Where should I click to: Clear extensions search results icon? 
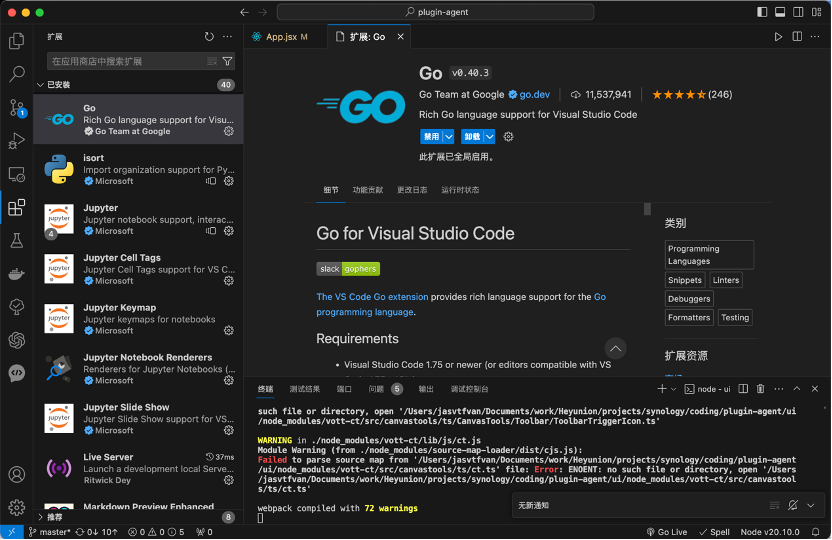tap(212, 62)
